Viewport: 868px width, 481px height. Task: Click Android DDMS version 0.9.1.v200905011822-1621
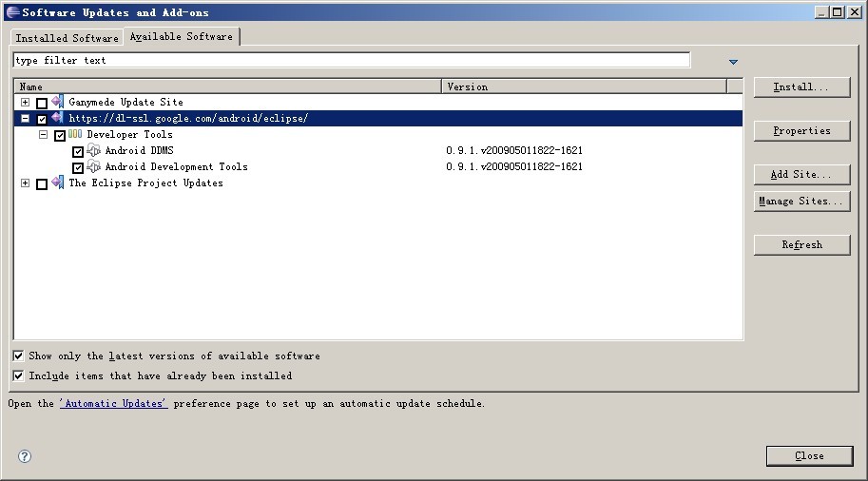click(x=514, y=150)
